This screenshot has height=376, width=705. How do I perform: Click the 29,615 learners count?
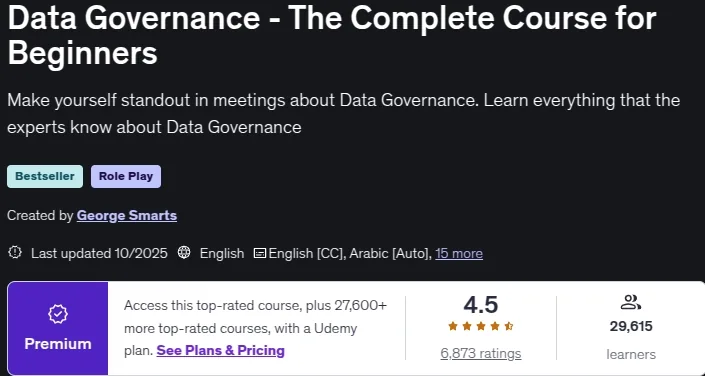[x=631, y=326]
